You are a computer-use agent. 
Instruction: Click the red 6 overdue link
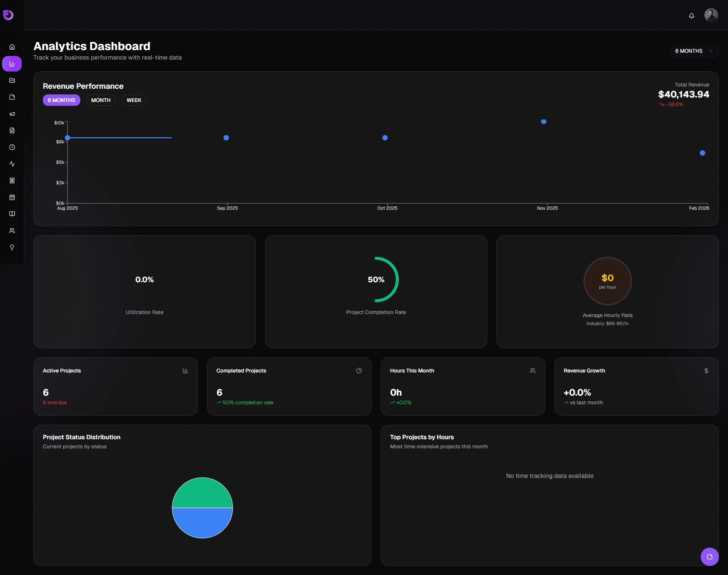pyautogui.click(x=55, y=403)
